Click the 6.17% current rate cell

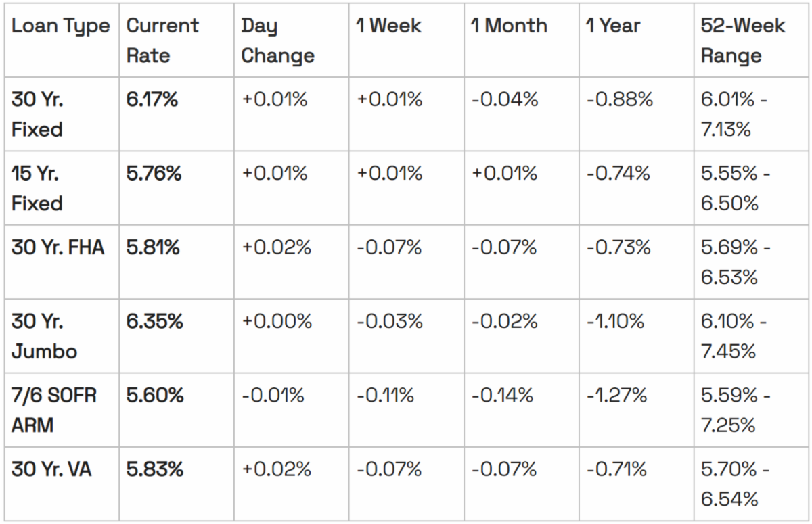152,100
